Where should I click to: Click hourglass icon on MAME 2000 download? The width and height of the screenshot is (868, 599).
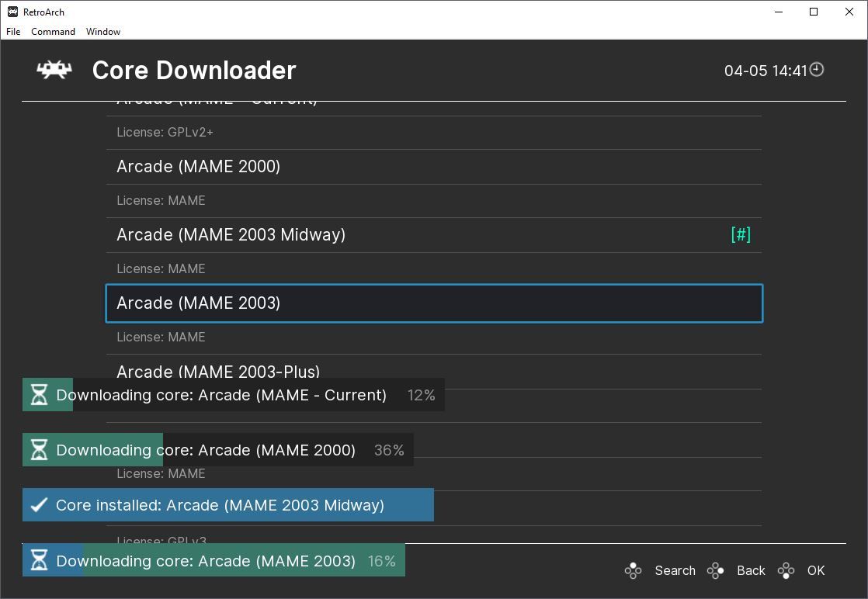coord(39,450)
